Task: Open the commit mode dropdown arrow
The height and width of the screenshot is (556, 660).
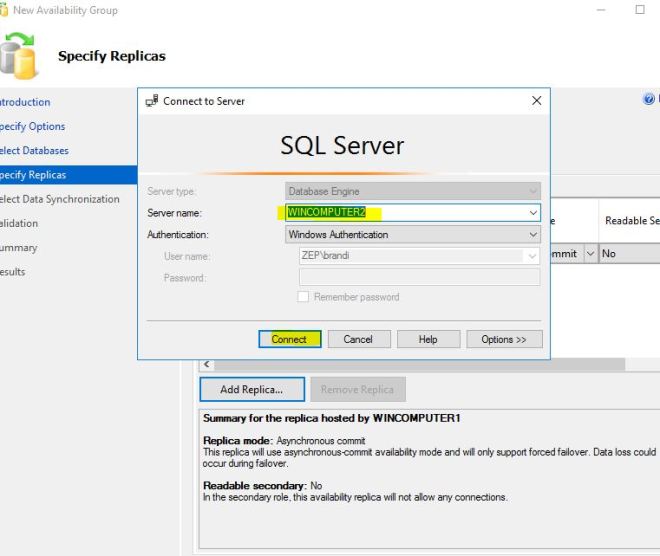Action: click(x=589, y=254)
